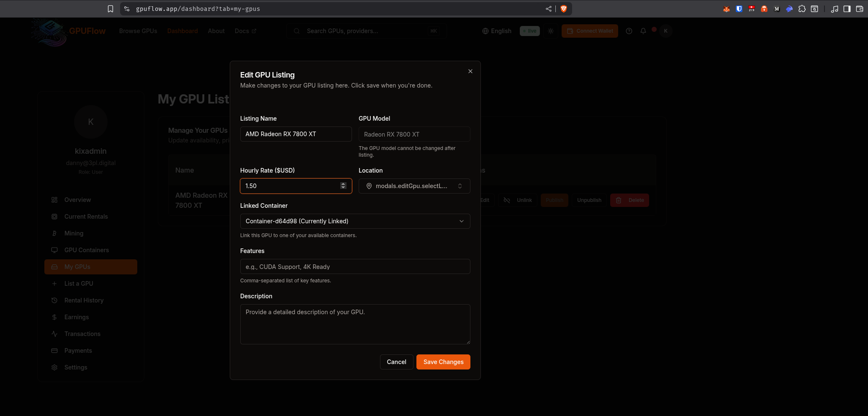Toggle the browser sidebar panel
The image size is (868, 416).
[847, 9]
